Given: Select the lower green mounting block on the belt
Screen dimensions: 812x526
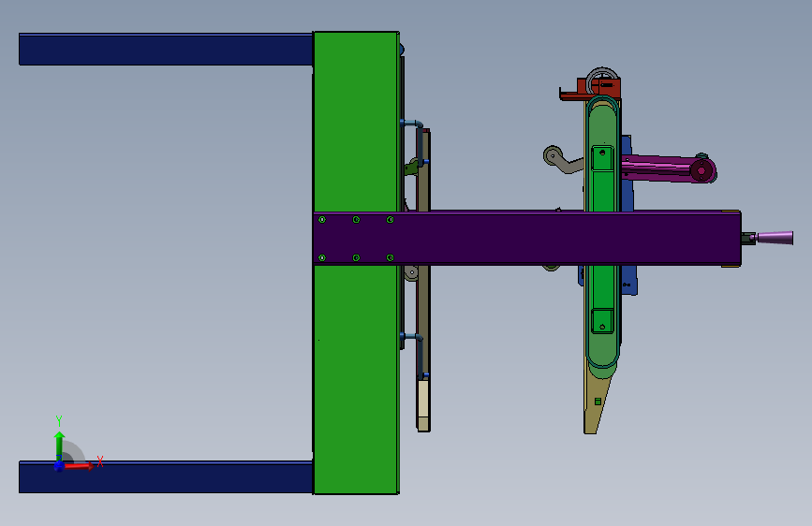Looking at the screenshot, I should point(602,321).
